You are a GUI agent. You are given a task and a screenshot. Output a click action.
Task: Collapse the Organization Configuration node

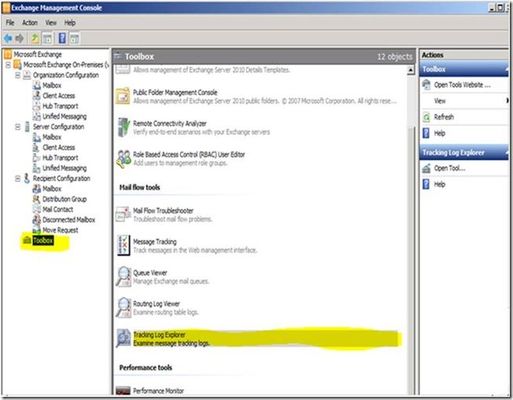tap(18, 75)
